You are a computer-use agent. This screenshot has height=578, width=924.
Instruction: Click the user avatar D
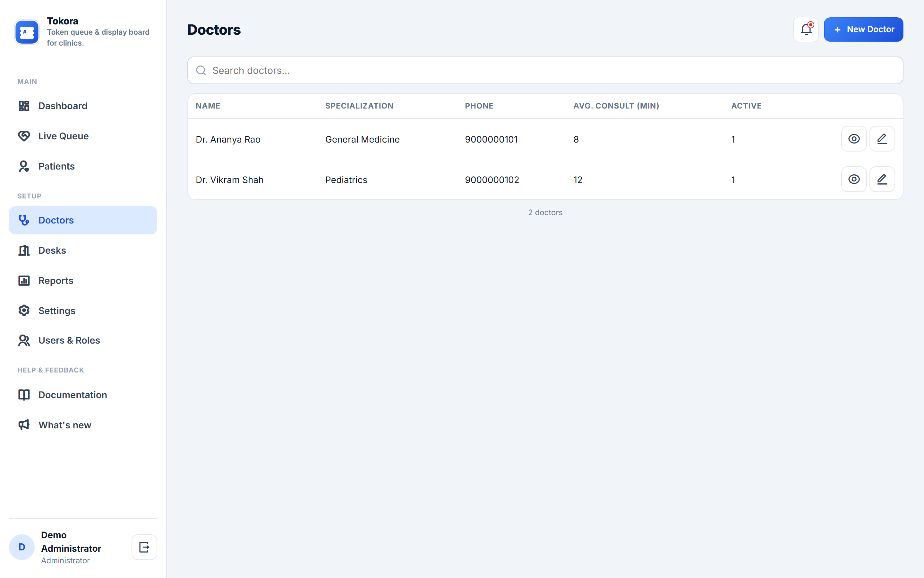pos(22,547)
